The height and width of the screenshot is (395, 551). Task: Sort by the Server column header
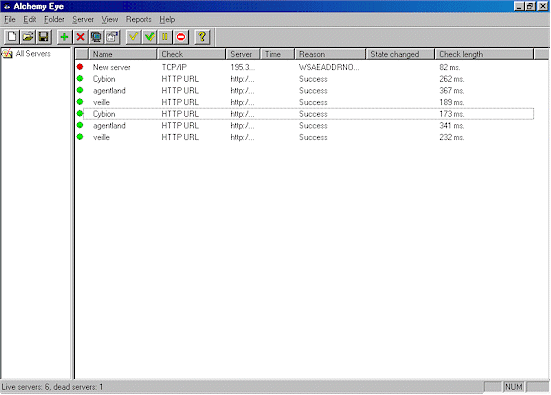tap(243, 54)
